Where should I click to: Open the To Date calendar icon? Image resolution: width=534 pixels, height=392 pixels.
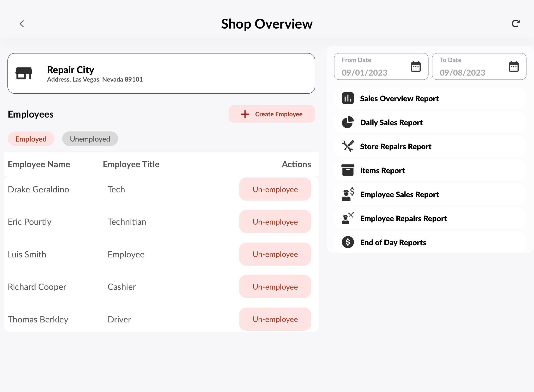[514, 66]
